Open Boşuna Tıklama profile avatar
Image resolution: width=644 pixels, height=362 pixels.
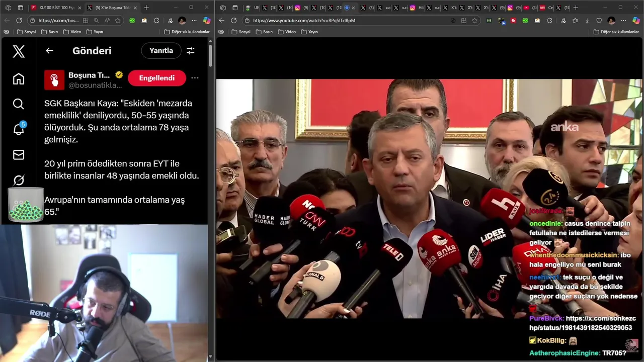54,79
